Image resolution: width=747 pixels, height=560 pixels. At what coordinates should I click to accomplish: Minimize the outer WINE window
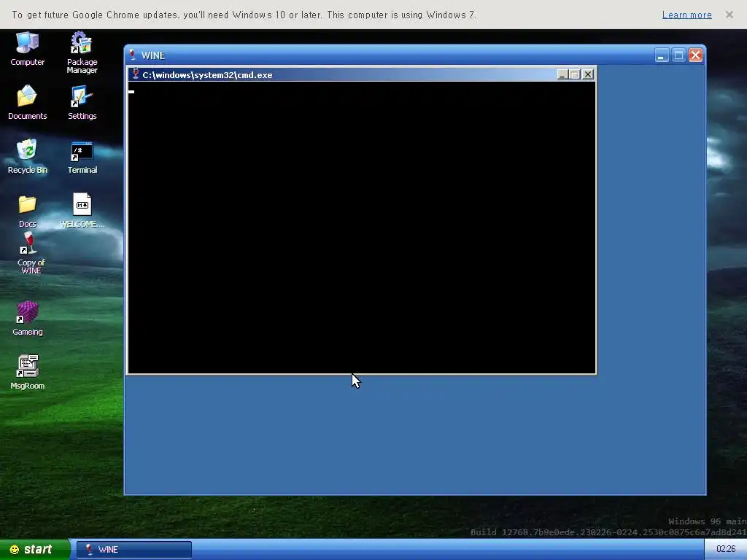[661, 55]
